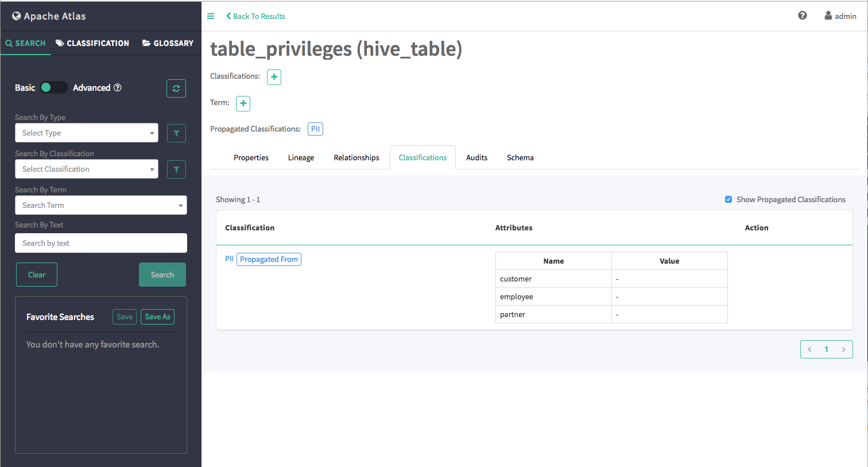
Task: Open the Lineage tab
Action: click(x=301, y=157)
